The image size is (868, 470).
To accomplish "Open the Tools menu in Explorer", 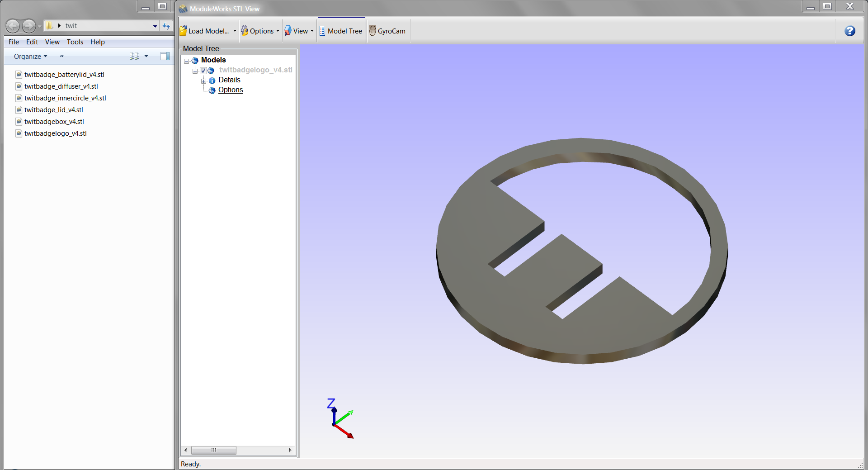I will point(75,42).
